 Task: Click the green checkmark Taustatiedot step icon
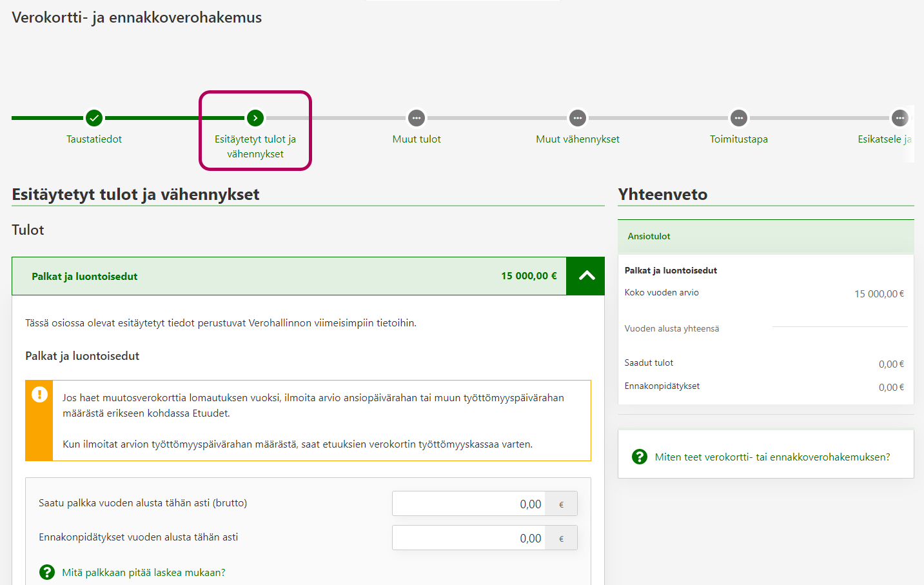pyautogui.click(x=94, y=118)
